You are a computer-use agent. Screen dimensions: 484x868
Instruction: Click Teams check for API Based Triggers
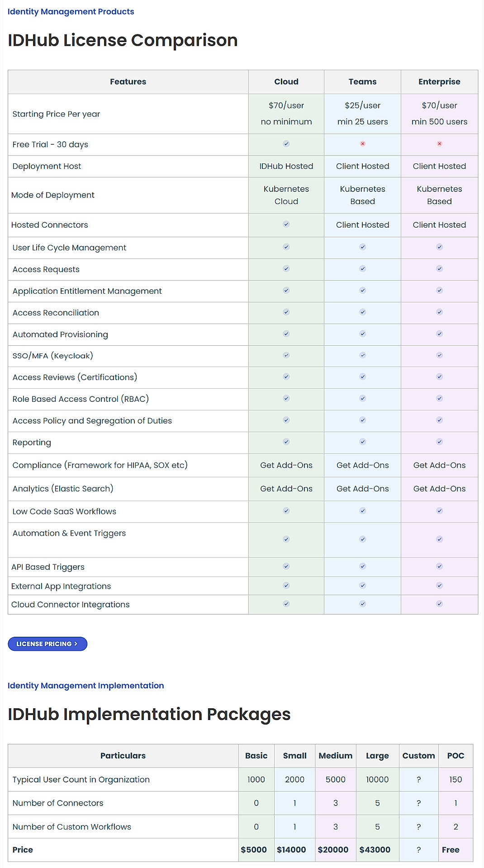click(363, 567)
